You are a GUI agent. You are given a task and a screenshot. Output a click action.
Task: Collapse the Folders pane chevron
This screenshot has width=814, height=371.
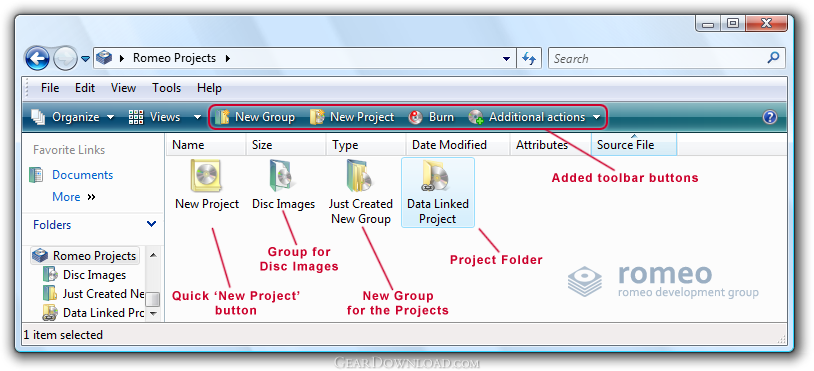click(x=151, y=224)
